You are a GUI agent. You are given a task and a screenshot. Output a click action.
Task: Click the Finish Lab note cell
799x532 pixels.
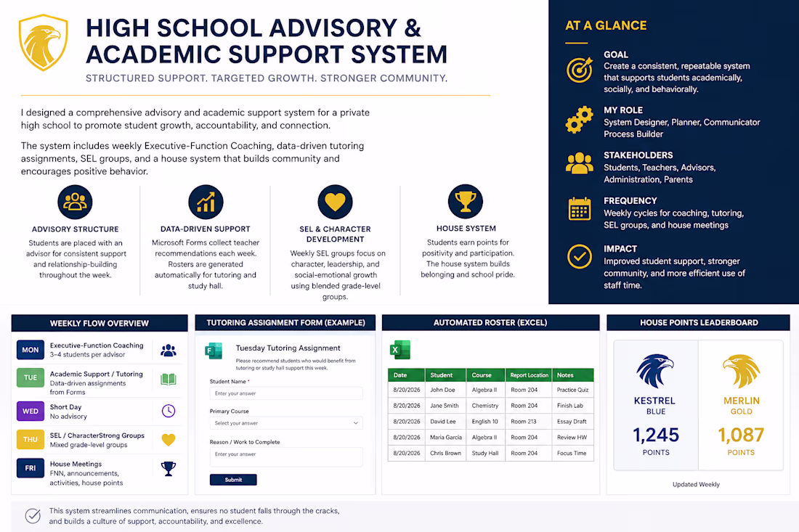coord(573,406)
